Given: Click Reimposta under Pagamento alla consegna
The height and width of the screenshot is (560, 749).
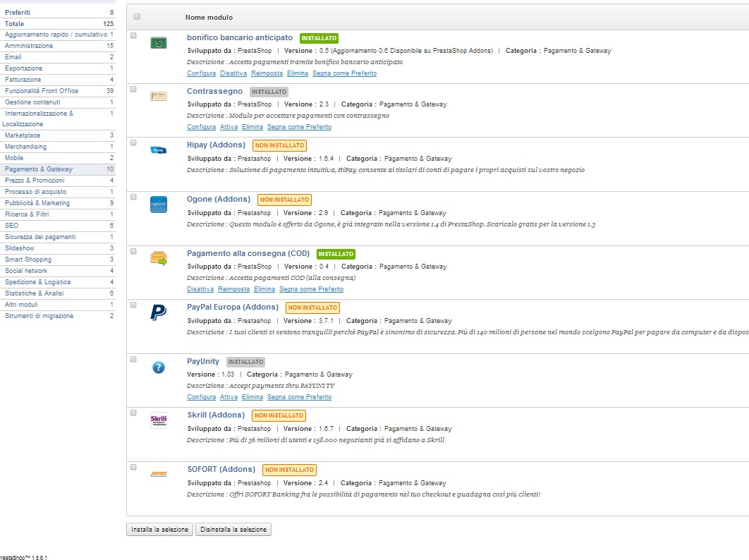Looking at the screenshot, I should 233,289.
